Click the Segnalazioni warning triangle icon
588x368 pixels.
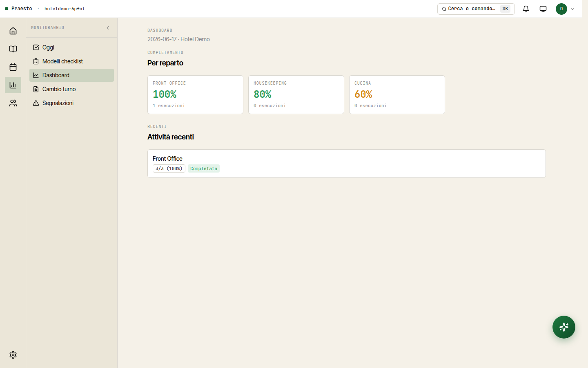(x=36, y=103)
